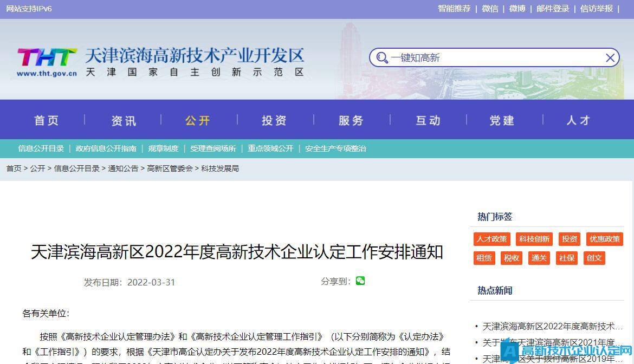Image resolution: width=634 pixels, height=364 pixels.
Task: Click the 优惠政策 tag
Action: pos(604,239)
